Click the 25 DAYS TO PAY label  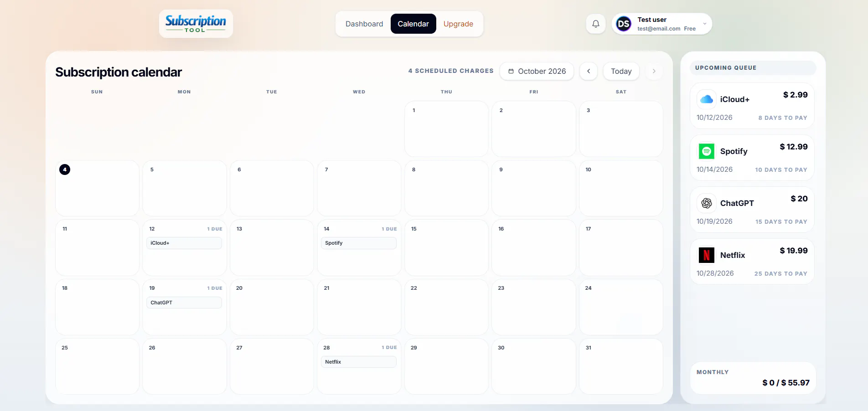[780, 273]
